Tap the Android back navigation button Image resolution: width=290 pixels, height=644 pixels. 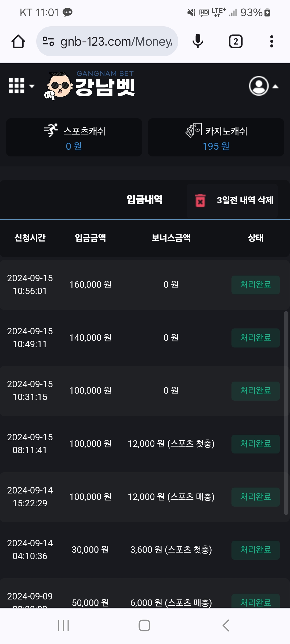(x=226, y=625)
